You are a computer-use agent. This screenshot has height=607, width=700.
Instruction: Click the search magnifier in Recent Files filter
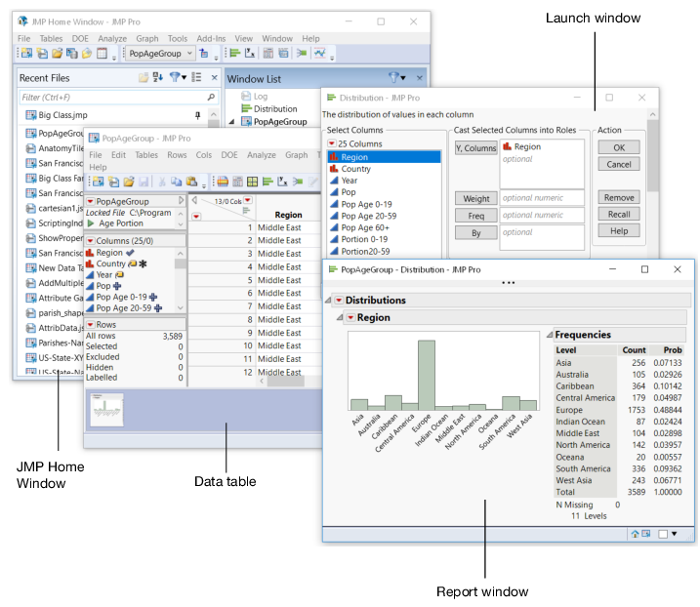click(211, 98)
